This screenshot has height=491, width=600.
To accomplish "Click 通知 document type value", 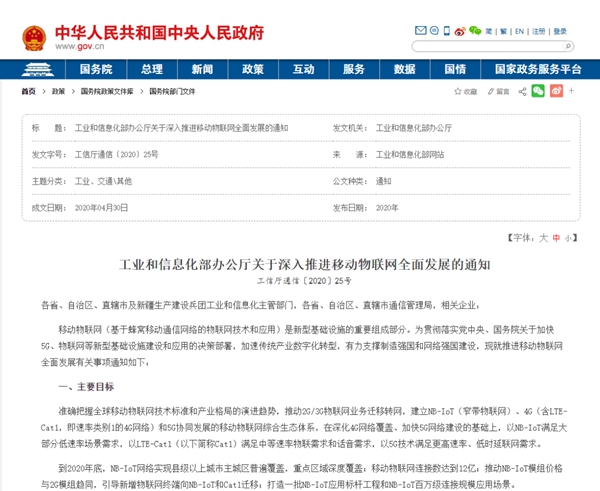I will point(383,181).
